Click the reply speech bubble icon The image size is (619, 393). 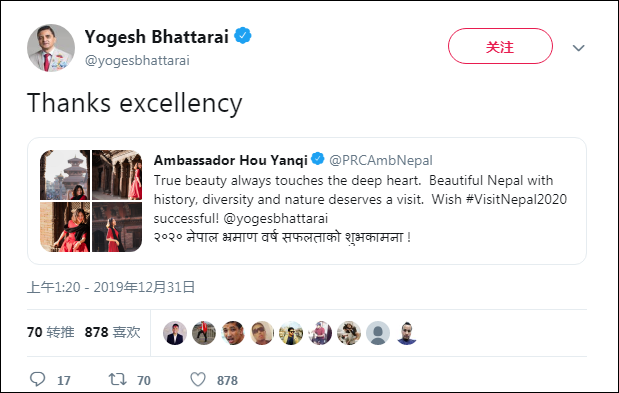pyautogui.click(x=38, y=379)
